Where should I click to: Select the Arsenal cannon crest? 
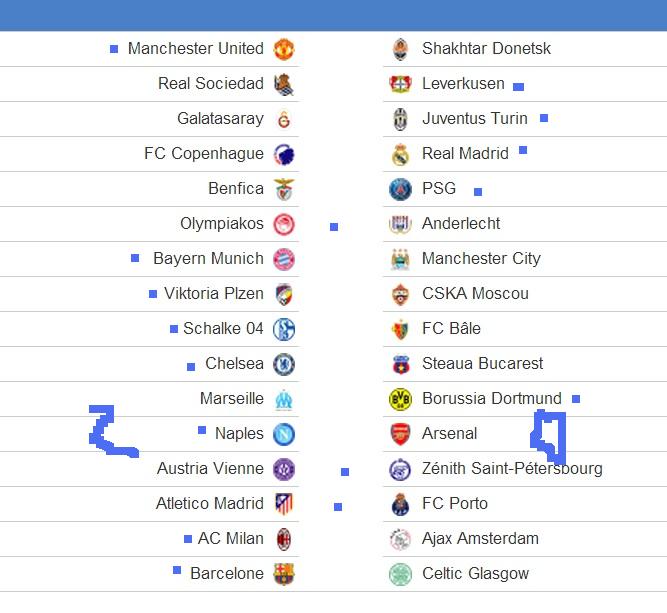(x=400, y=434)
